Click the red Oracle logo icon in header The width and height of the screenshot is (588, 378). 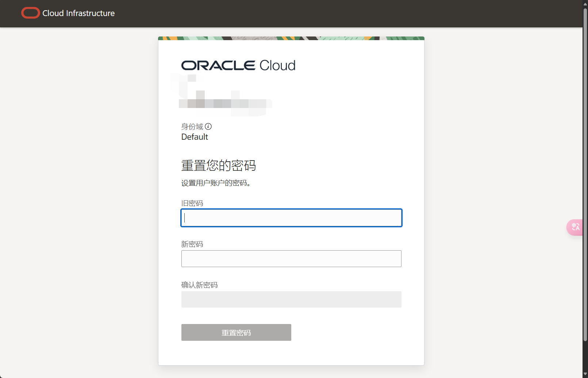31,13
